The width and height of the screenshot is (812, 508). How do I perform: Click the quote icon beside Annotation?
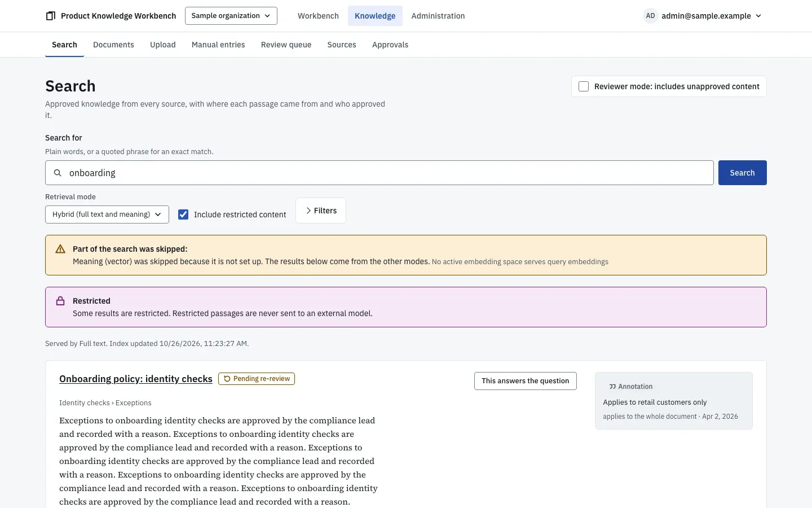coord(612,387)
